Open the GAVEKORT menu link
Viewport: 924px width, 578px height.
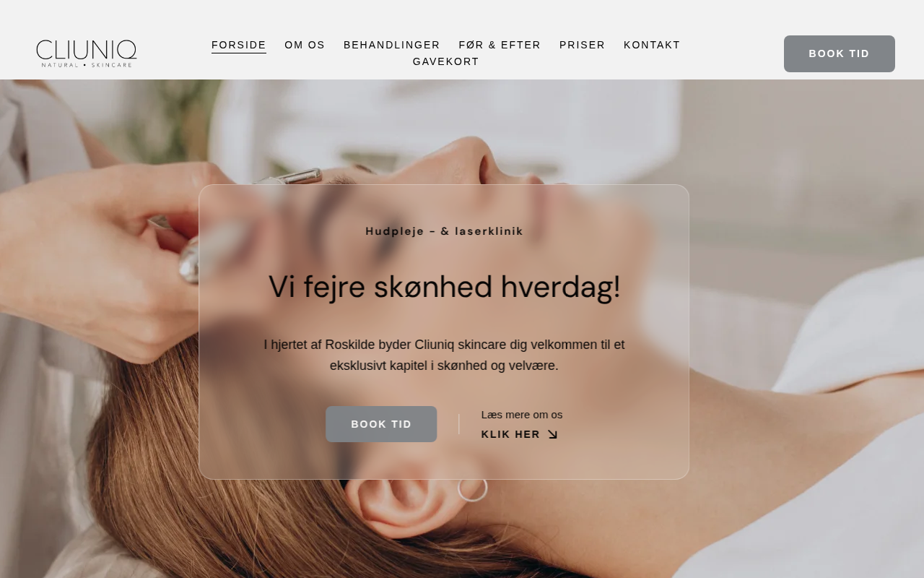click(x=446, y=61)
